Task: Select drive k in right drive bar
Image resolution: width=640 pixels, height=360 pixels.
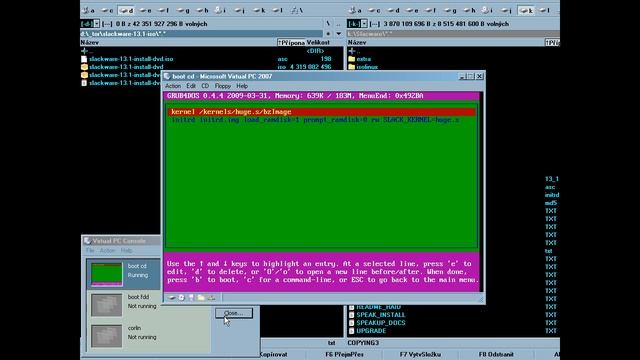Action: tap(526, 10)
